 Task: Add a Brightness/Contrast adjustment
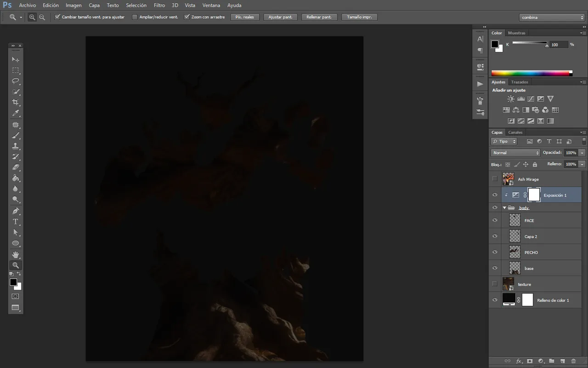point(511,99)
